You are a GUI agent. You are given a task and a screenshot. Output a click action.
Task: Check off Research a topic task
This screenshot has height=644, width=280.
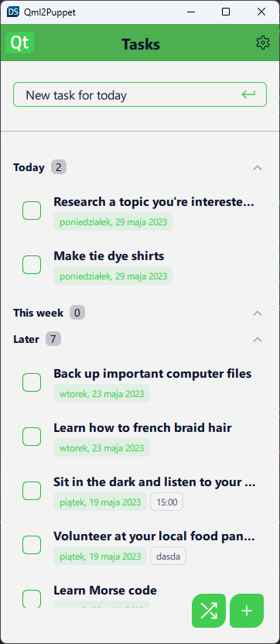32,211
